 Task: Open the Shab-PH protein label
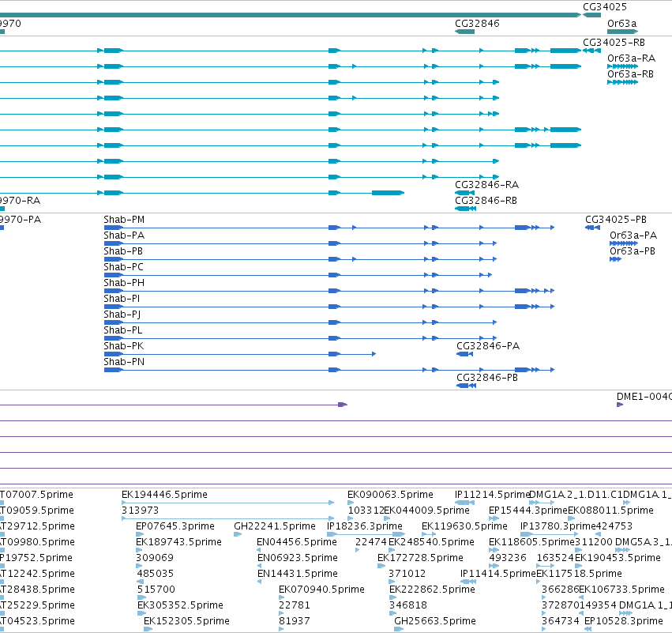pos(124,283)
